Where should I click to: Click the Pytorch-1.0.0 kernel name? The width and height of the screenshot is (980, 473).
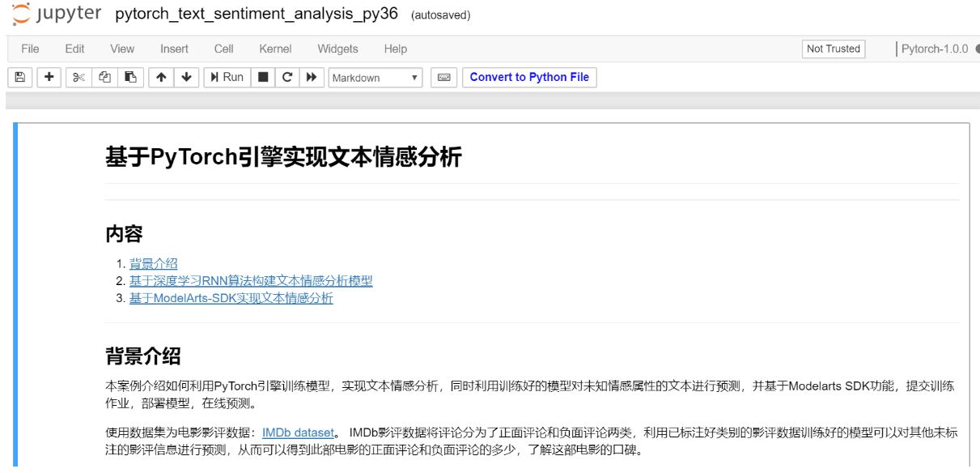[935, 49]
